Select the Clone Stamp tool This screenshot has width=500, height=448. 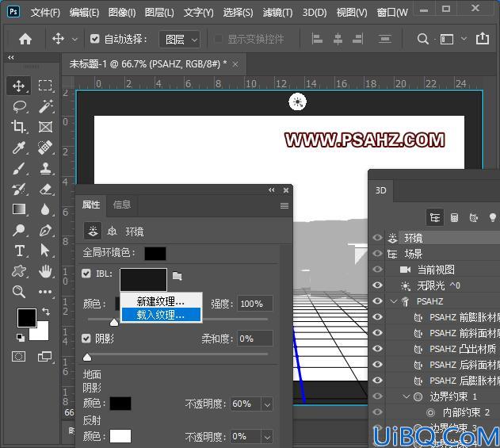46,168
